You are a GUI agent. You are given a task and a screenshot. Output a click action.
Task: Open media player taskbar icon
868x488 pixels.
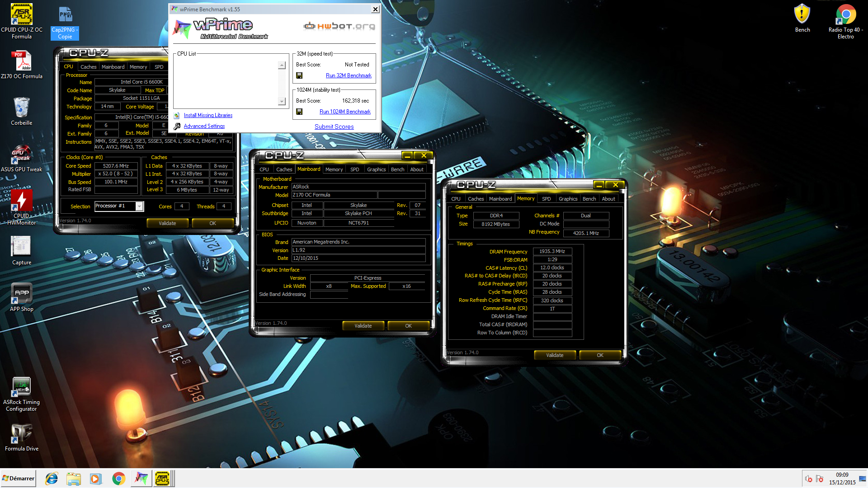click(x=96, y=479)
